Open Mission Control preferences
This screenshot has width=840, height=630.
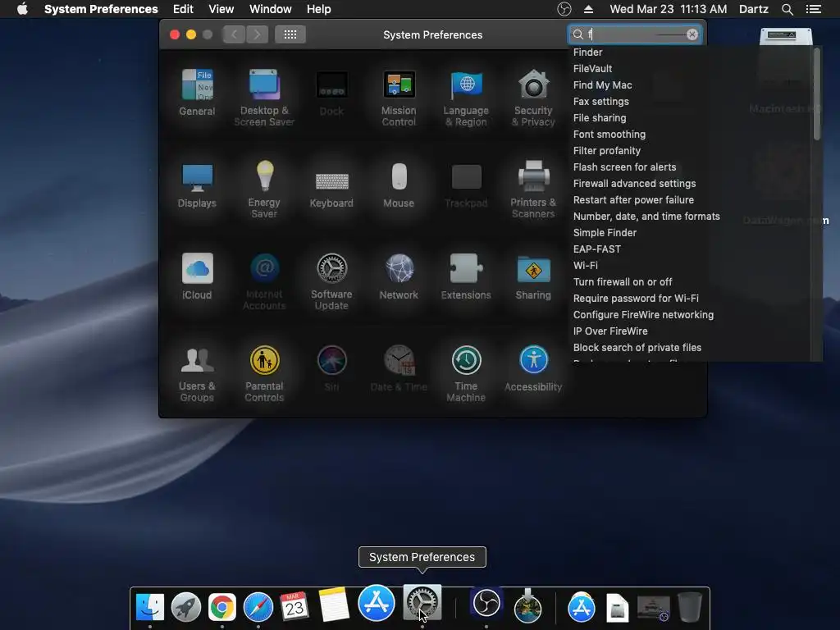coord(399,98)
